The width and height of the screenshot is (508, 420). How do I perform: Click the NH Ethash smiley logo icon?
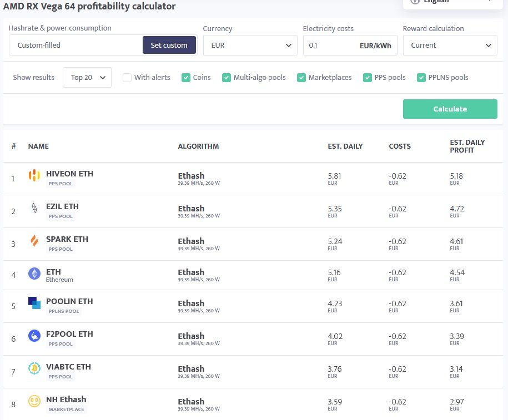[x=34, y=401]
